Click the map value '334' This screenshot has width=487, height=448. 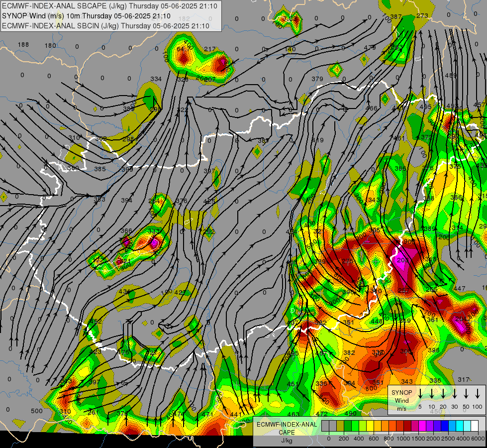click(x=156, y=79)
